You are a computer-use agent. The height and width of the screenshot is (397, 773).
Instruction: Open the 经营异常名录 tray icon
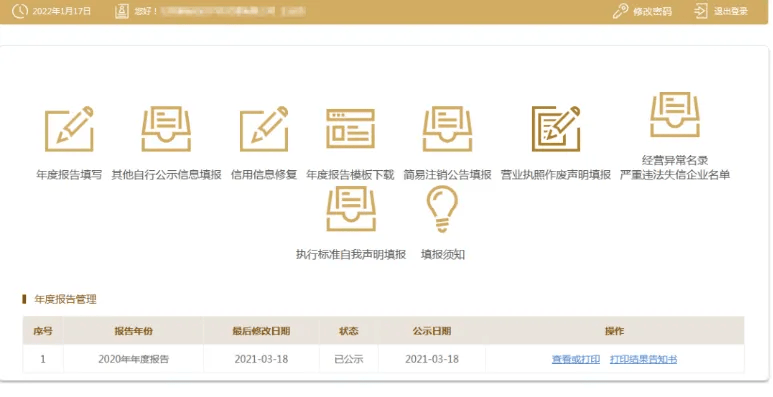click(675, 114)
